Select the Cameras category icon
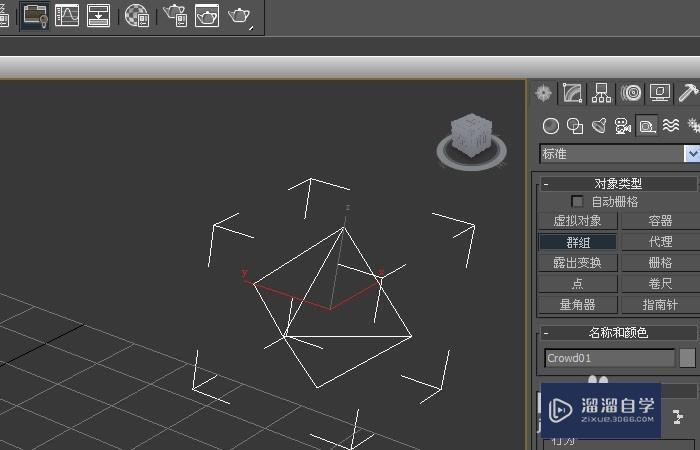The width and height of the screenshot is (700, 450). [623, 126]
